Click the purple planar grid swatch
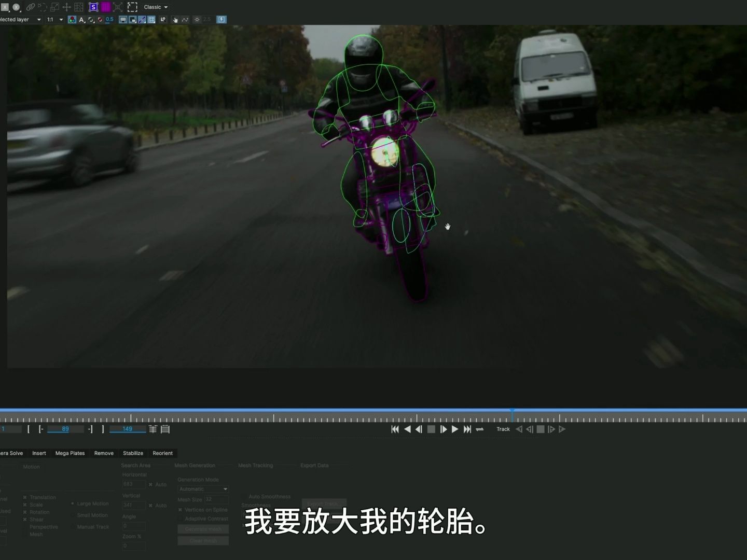The width and height of the screenshot is (747, 560). [x=106, y=7]
